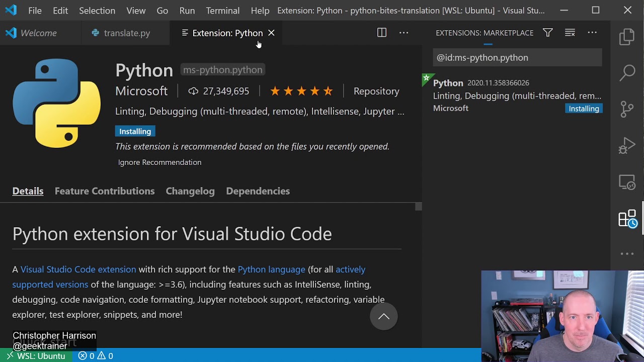The image size is (644, 362).
Task: Click the filter extensions funnel icon
Action: (548, 33)
